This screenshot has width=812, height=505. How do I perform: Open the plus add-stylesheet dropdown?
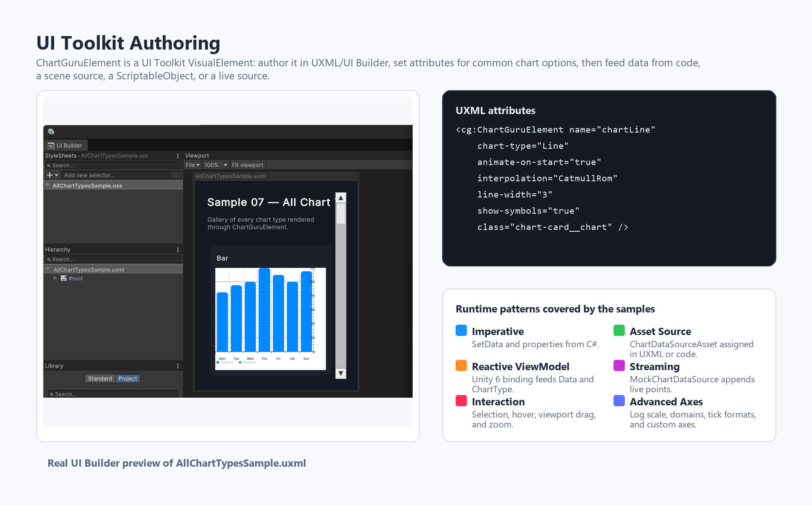[x=52, y=175]
